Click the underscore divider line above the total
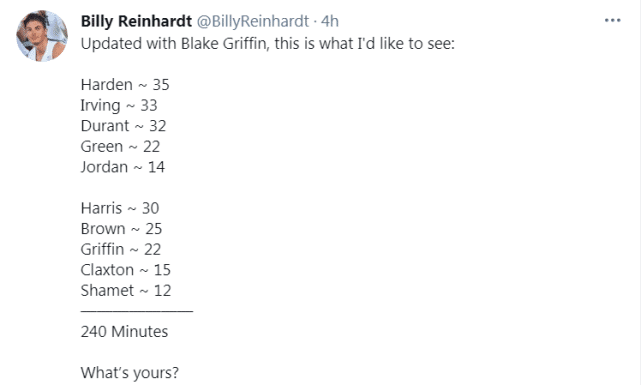Image resolution: width=641 pixels, height=385 pixels. point(137,311)
